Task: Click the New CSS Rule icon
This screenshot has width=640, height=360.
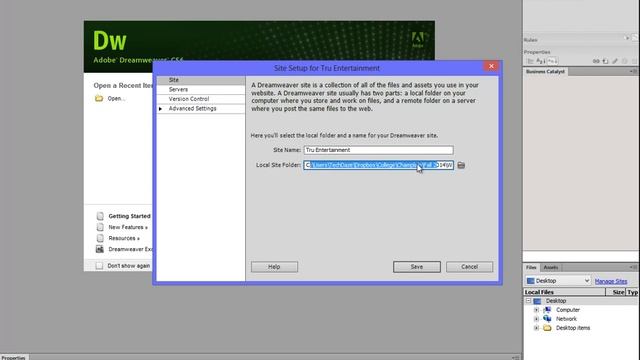Action: 605,61
